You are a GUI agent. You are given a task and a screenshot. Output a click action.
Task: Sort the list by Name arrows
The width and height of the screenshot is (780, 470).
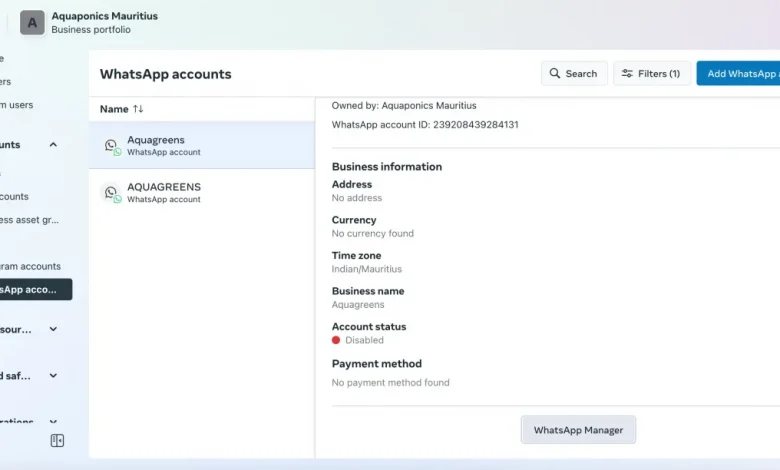pos(138,108)
